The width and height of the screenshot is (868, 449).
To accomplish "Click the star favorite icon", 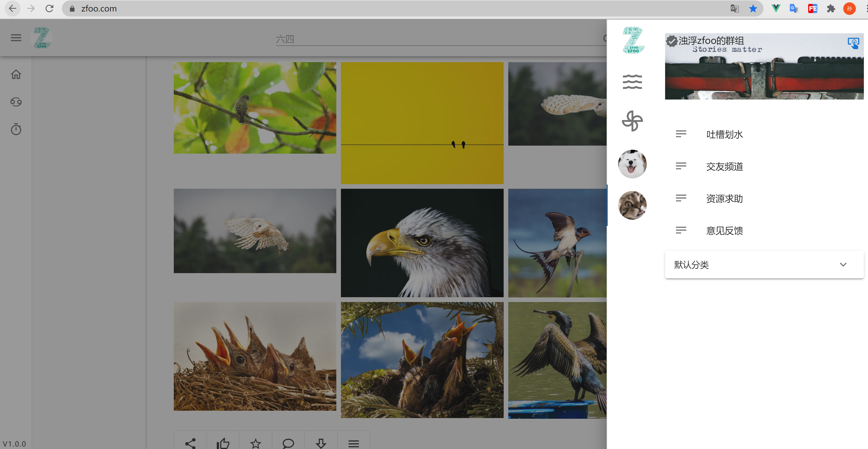I will tap(255, 443).
